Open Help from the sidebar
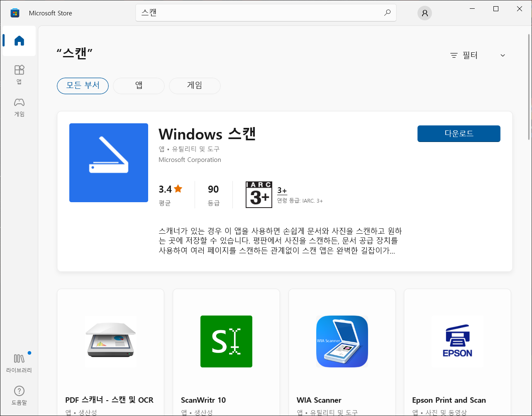The height and width of the screenshot is (416, 532). coord(19,395)
